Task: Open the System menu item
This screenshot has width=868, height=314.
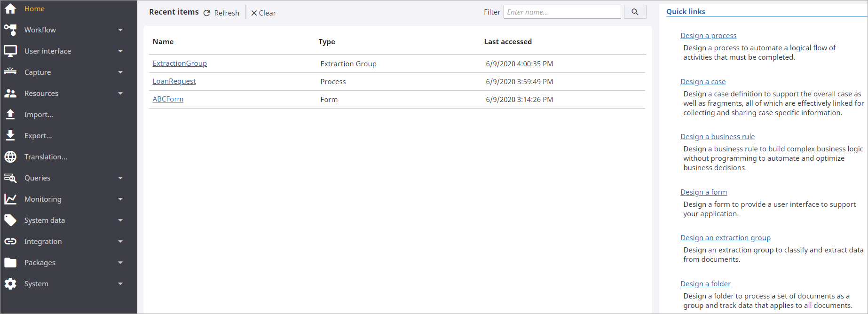Action: point(36,283)
